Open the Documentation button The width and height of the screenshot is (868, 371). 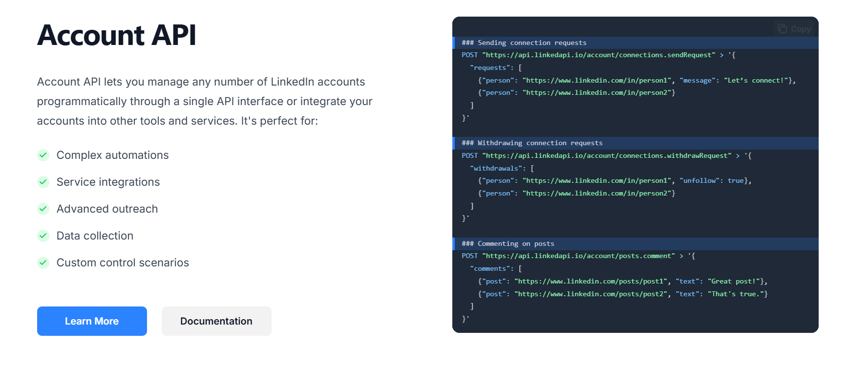[x=216, y=321]
